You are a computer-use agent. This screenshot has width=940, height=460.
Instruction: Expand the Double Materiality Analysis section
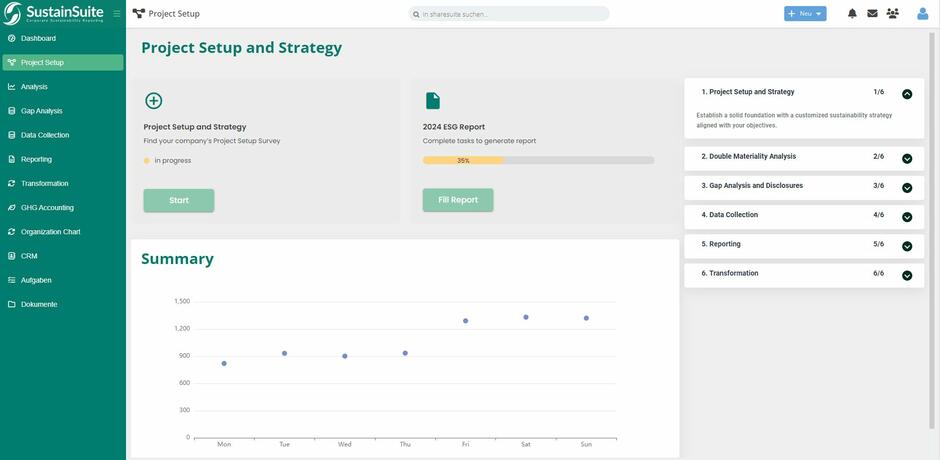click(907, 158)
